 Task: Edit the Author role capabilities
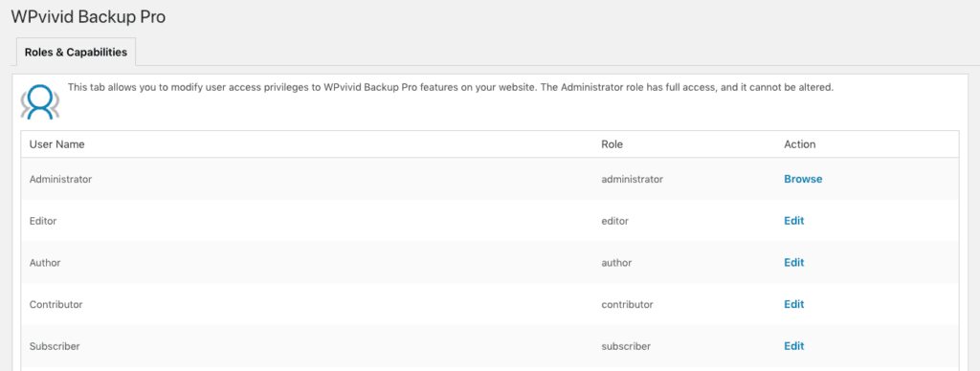click(x=793, y=262)
